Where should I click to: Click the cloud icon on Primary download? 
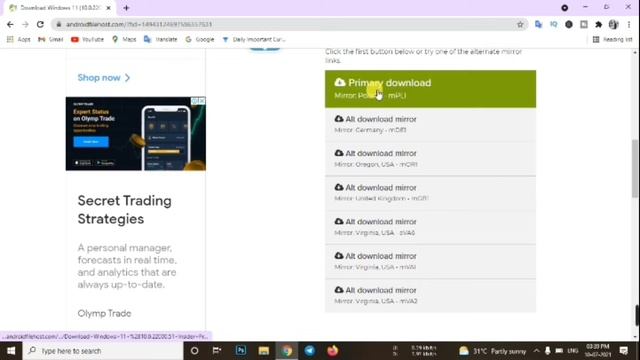pos(340,82)
